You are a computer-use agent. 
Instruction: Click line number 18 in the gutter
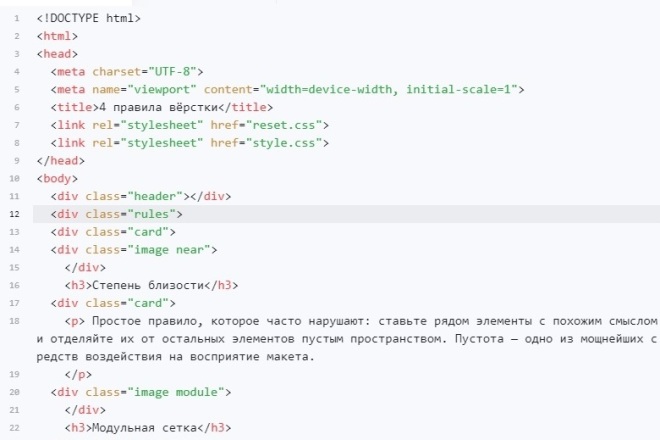pos(14,321)
